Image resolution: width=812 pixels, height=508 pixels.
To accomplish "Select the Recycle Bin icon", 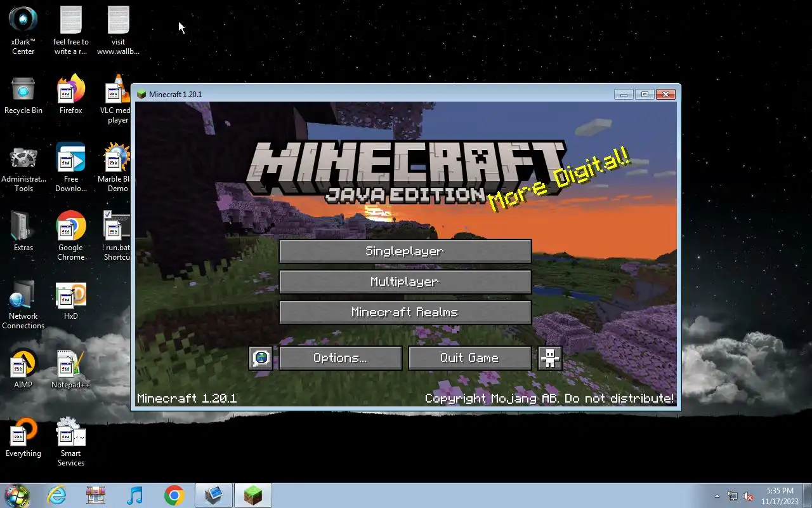I will coord(23,95).
